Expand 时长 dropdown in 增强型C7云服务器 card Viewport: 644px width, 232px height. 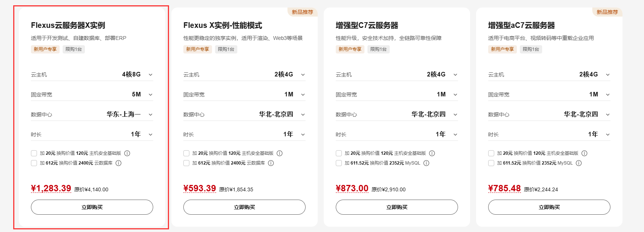455,134
